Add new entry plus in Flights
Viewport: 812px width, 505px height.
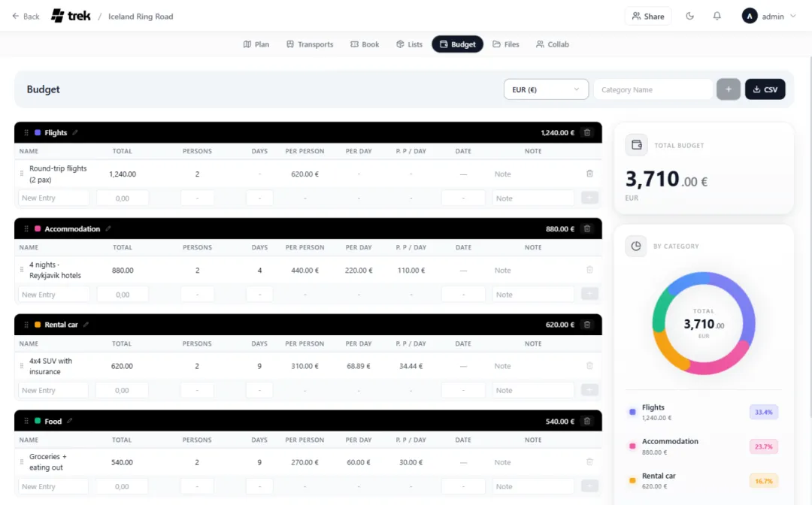pyautogui.click(x=589, y=198)
